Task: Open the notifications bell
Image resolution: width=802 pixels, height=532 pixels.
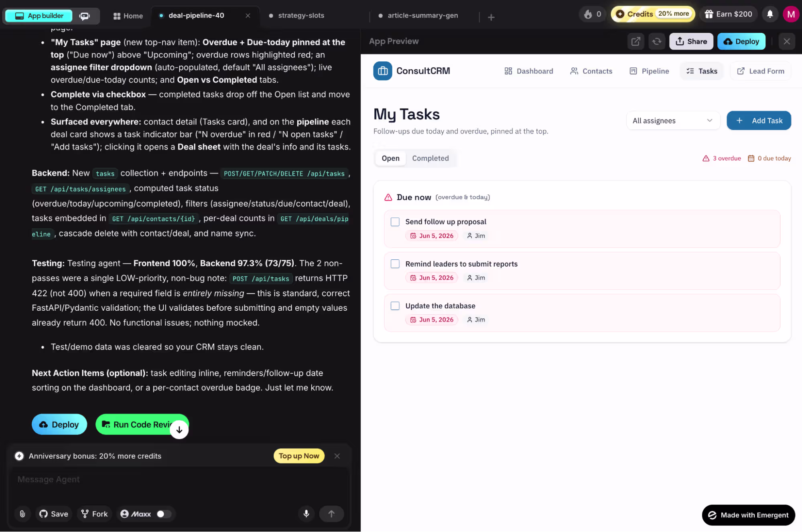Action: pos(770,14)
